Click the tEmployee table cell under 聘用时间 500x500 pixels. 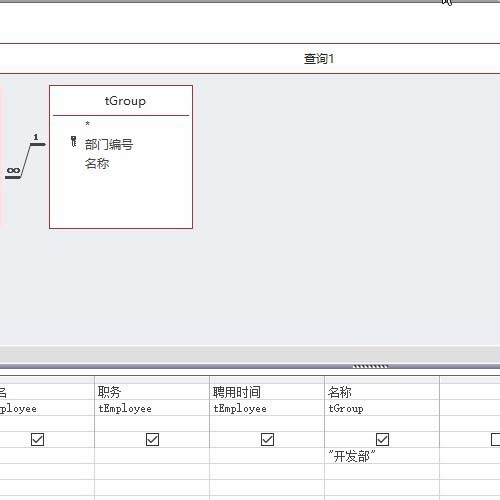point(267,408)
